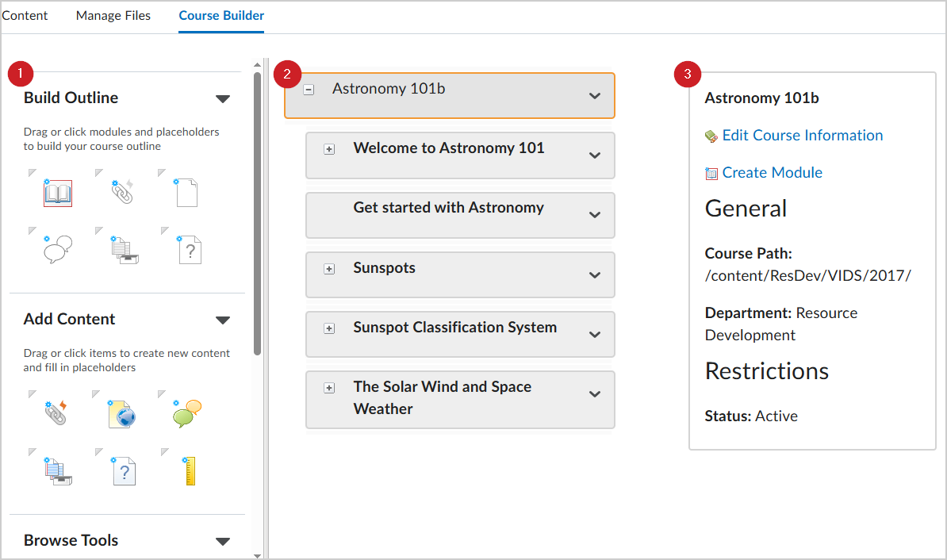Image resolution: width=947 pixels, height=560 pixels.
Task: Add a blank file placeholder to outline
Action: pos(186,192)
